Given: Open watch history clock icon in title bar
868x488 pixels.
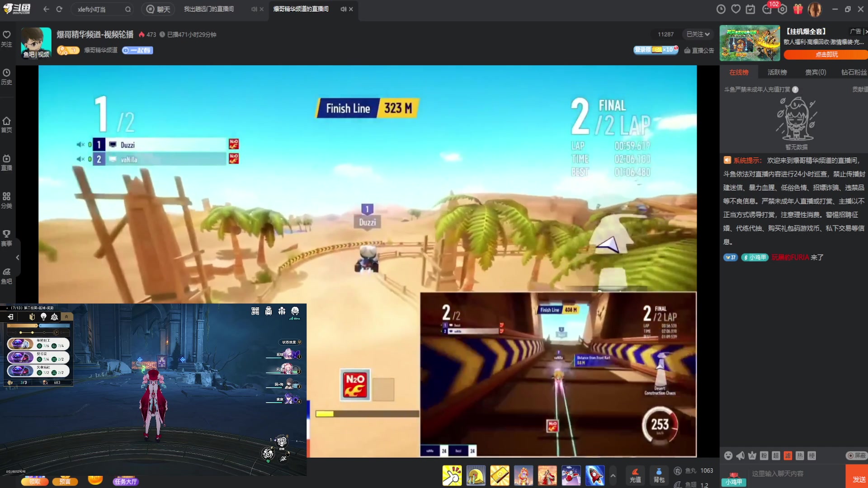Looking at the screenshot, I should coord(721,9).
